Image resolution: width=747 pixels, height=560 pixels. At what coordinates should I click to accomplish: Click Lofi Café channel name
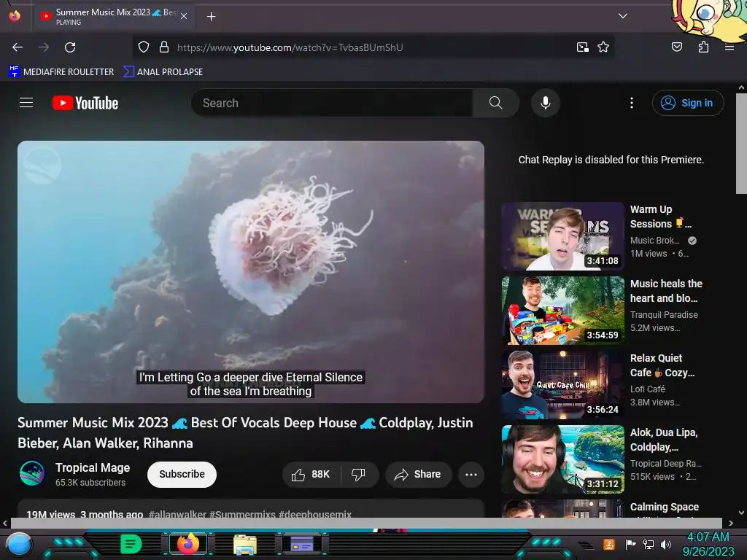pyautogui.click(x=648, y=389)
